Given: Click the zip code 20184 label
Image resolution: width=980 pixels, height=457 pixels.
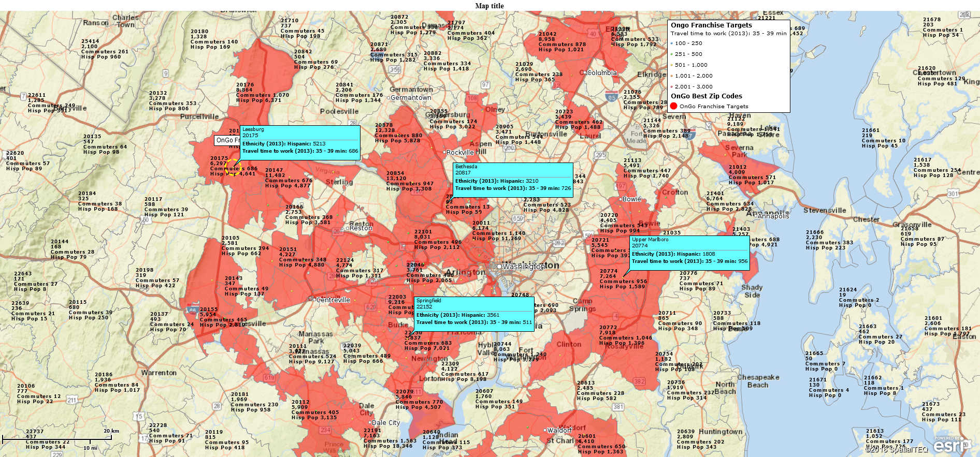Looking at the screenshot, I should pos(87,194).
